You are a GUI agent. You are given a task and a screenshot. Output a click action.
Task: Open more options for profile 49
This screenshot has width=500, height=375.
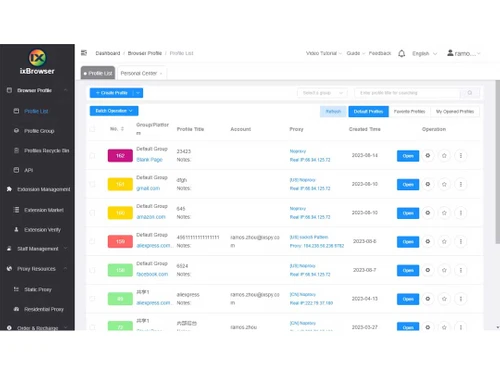[461, 299]
